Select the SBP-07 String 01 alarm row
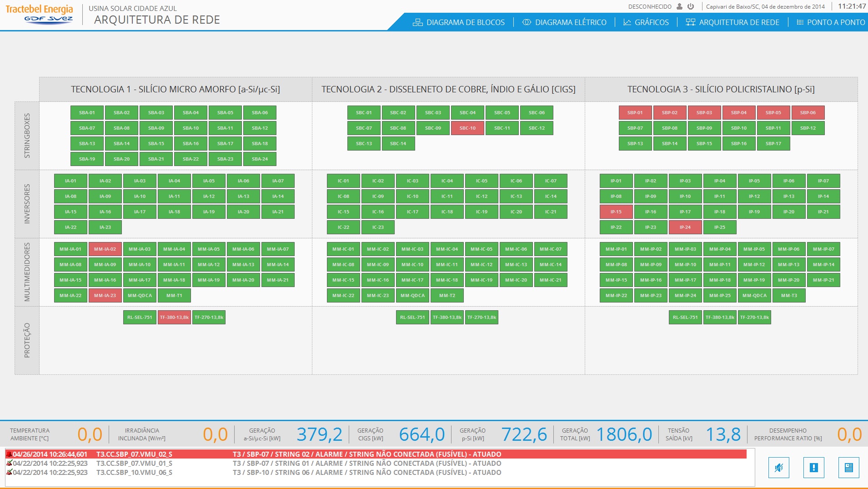The width and height of the screenshot is (868, 489). [x=376, y=463]
